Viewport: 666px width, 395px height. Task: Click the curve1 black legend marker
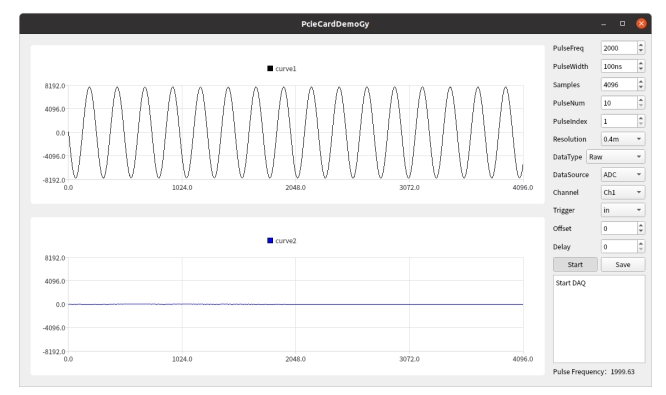270,68
